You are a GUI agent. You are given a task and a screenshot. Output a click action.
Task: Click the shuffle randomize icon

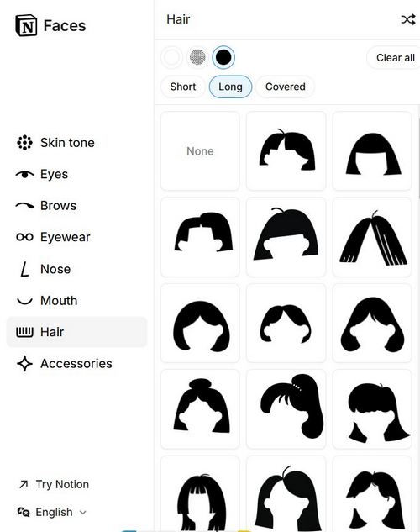tap(408, 19)
